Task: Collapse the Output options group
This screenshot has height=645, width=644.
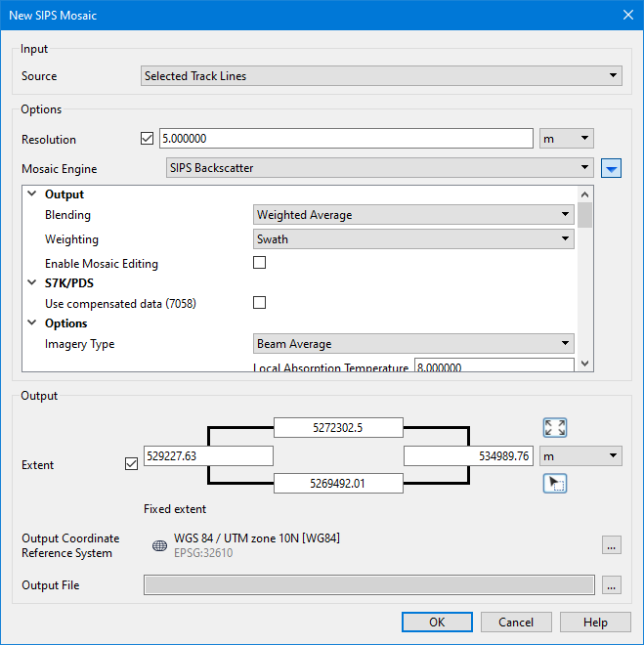Action: click(x=32, y=194)
